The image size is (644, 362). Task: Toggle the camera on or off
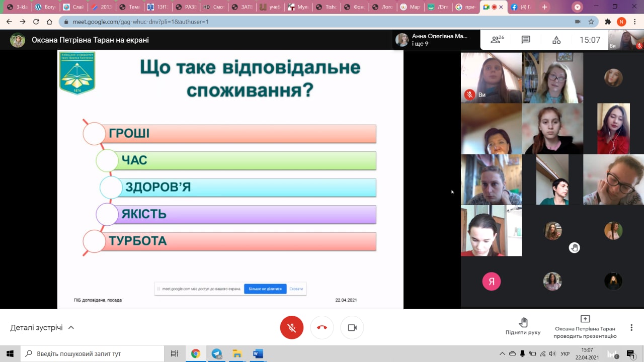[352, 328]
